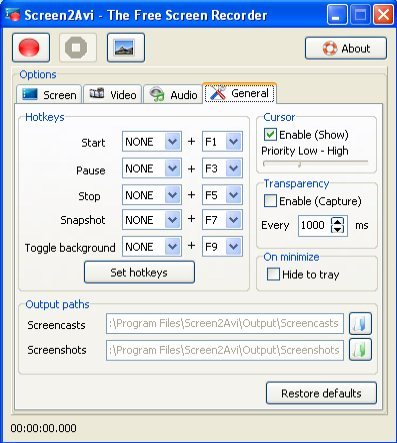This screenshot has width=397, height=443.
Task: Browse for Screencasts output folder
Action: tap(360, 323)
